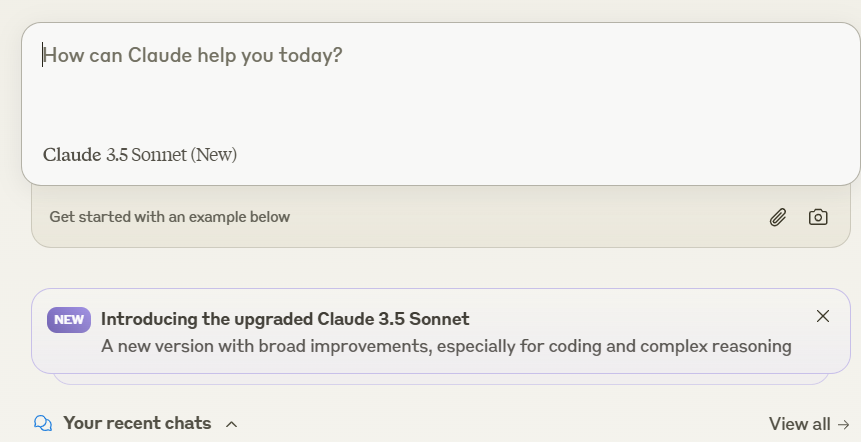861x442 pixels.
Task: Click the word Claude in the model name
Action: point(72,155)
